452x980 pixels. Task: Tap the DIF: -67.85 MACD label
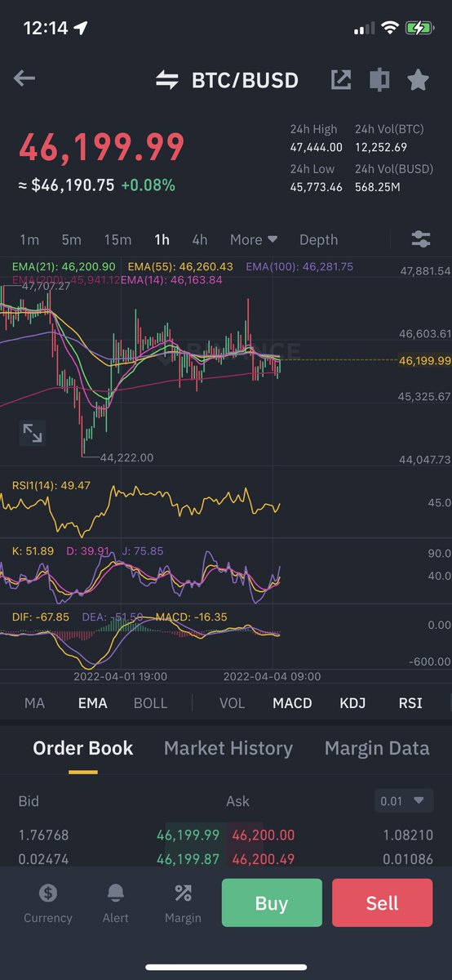tap(40, 617)
